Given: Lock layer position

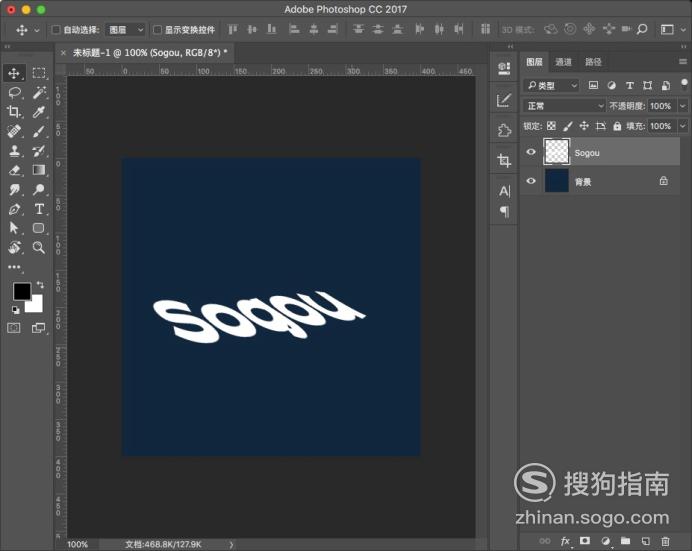Looking at the screenshot, I should tap(584, 126).
